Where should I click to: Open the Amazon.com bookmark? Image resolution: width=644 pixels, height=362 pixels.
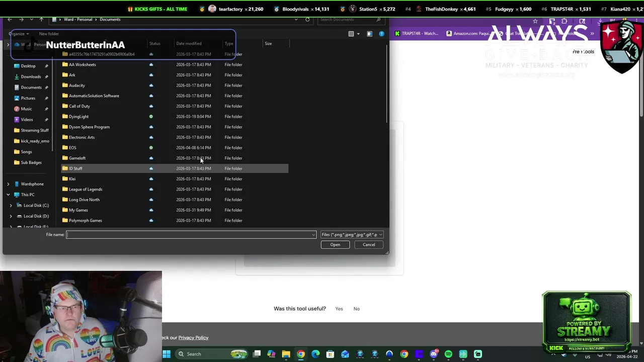click(x=467, y=34)
